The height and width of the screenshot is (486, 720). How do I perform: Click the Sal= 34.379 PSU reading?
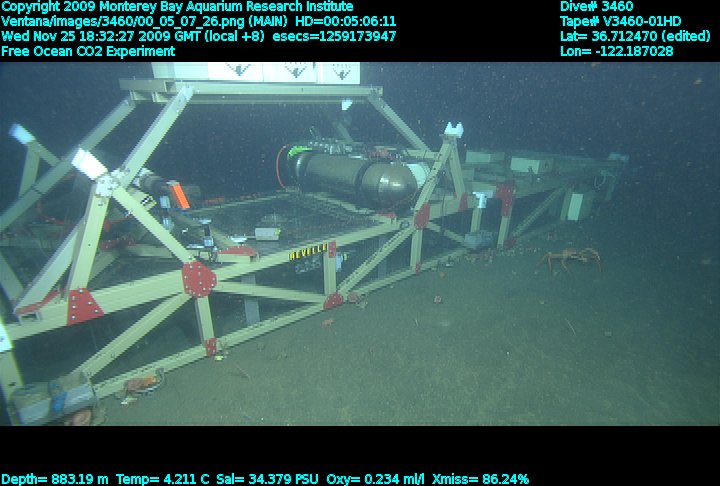click(x=267, y=479)
